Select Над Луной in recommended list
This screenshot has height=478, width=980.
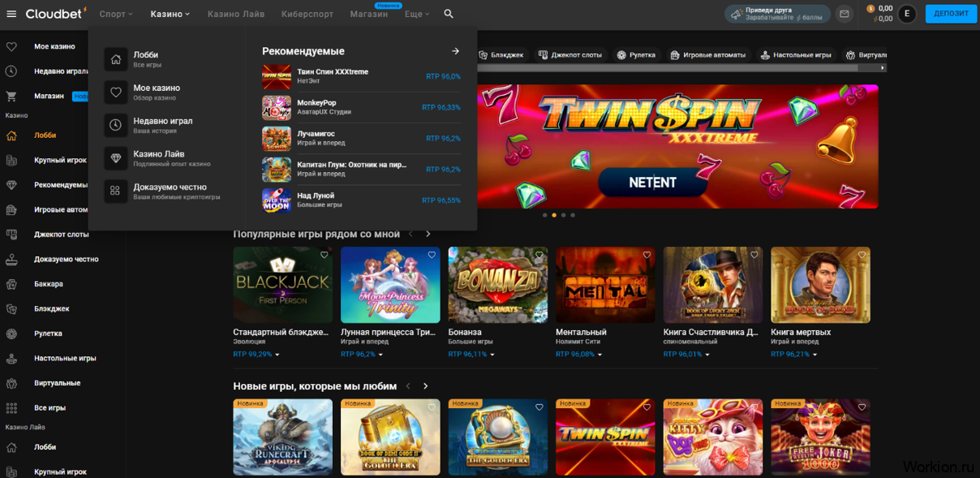tap(361, 200)
